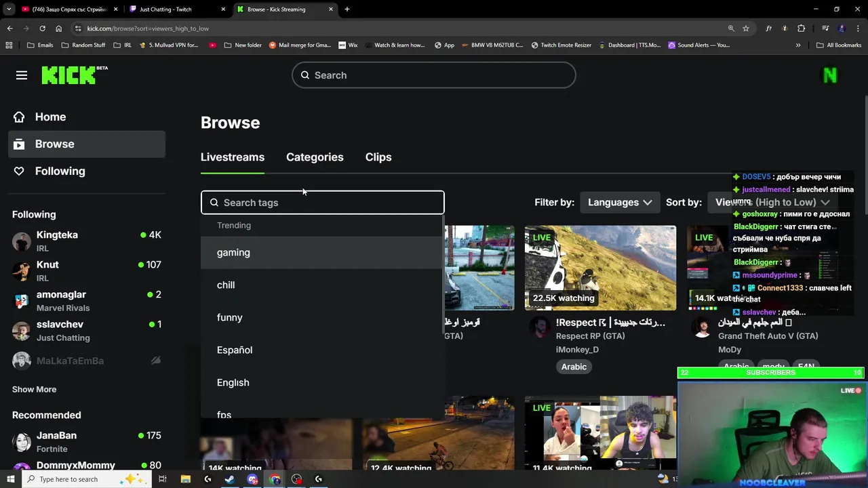Show more bookmarks chevron

point(798,45)
